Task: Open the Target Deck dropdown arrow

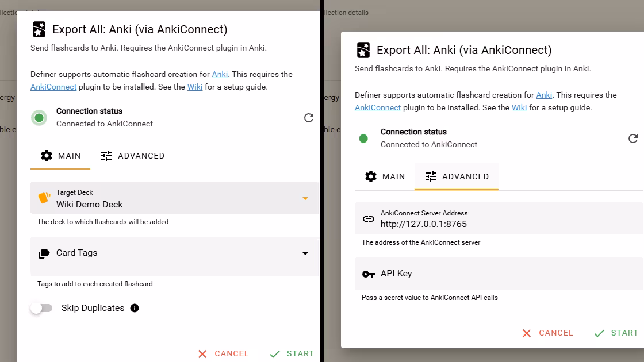Action: [x=305, y=198]
